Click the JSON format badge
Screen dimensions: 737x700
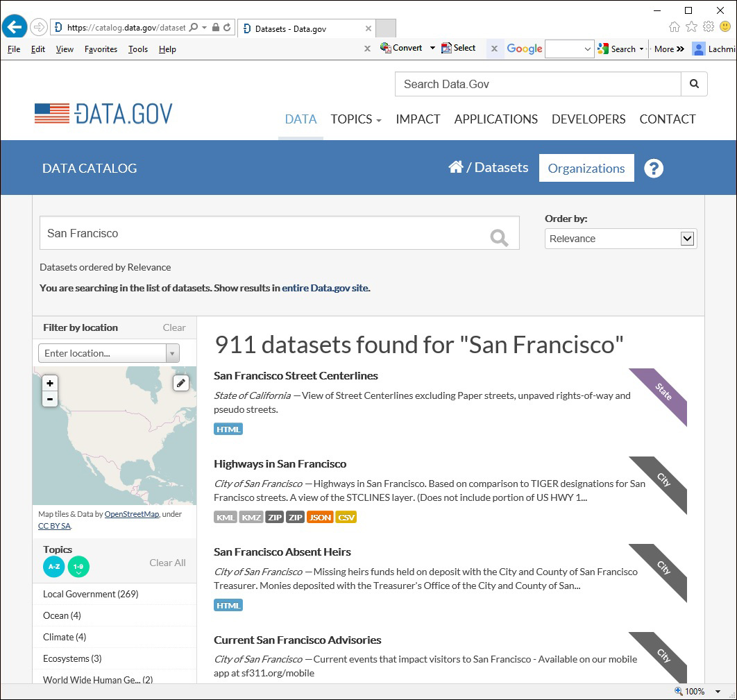[320, 518]
